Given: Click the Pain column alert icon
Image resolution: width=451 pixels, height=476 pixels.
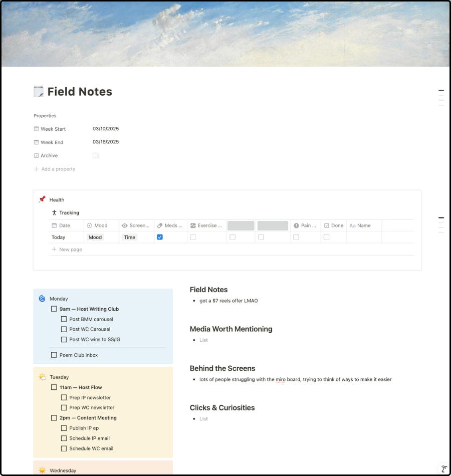Looking at the screenshot, I should click(296, 225).
